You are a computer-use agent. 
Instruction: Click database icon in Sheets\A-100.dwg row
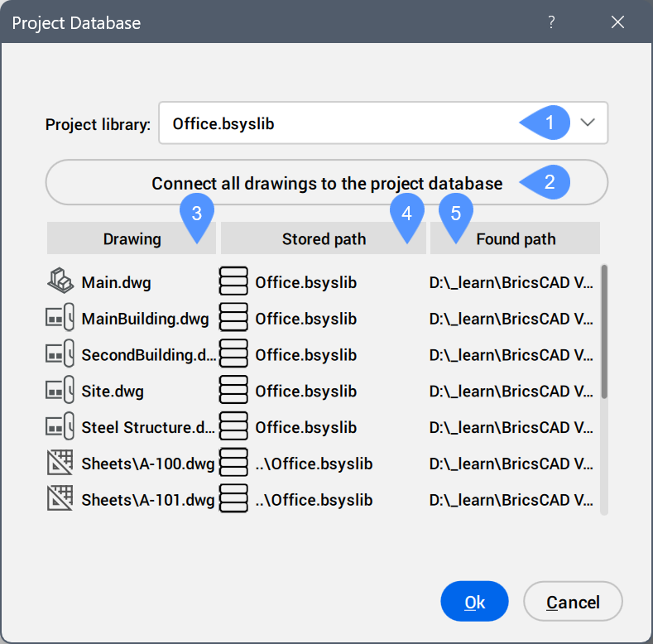point(233,464)
